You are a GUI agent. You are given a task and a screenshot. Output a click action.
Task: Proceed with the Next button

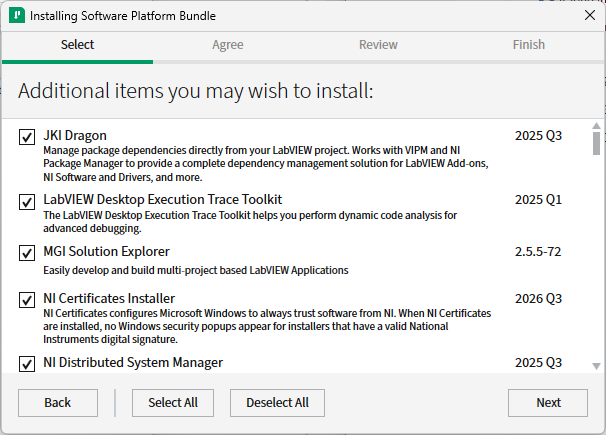coord(548,403)
